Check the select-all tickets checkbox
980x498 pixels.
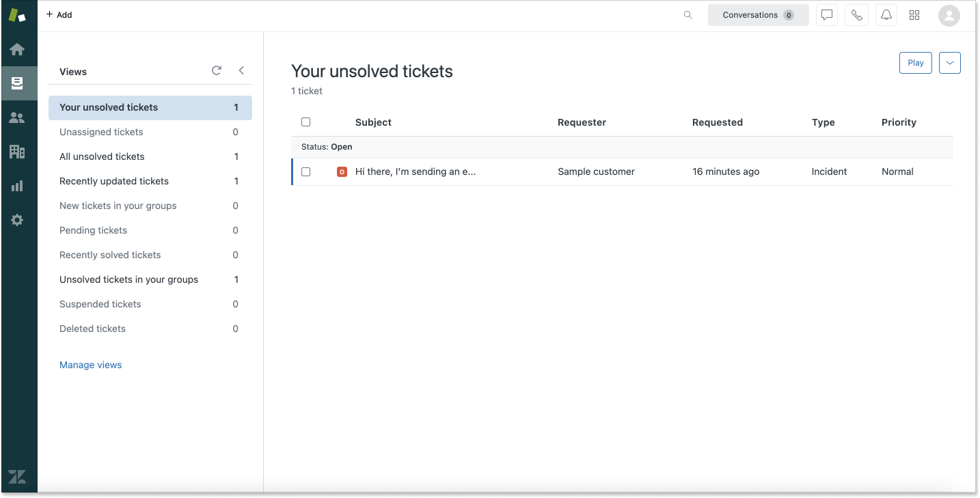(x=305, y=122)
